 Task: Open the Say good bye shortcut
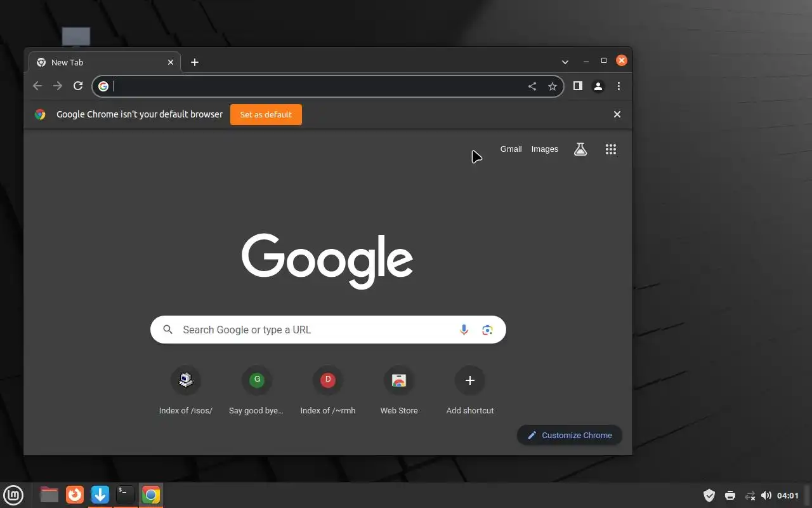(x=257, y=391)
